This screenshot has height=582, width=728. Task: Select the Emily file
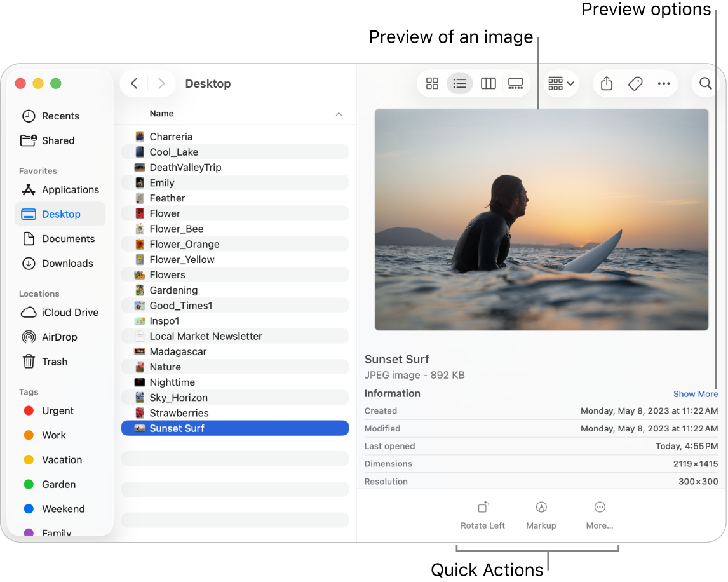pos(235,182)
